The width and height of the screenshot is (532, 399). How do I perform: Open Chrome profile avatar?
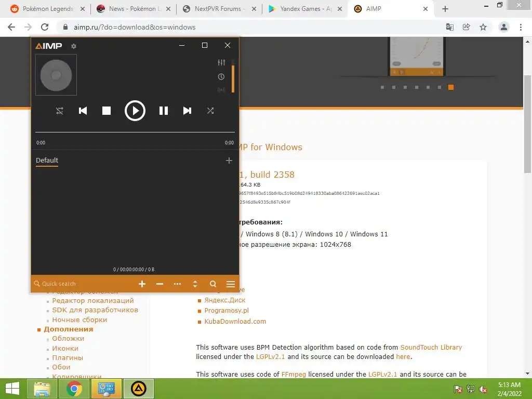click(504, 27)
